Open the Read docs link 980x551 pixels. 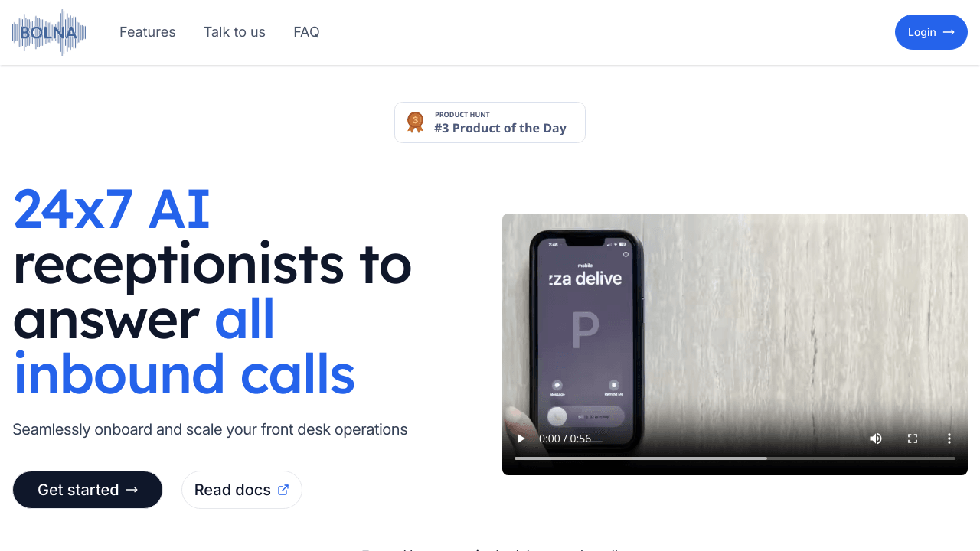tap(242, 490)
